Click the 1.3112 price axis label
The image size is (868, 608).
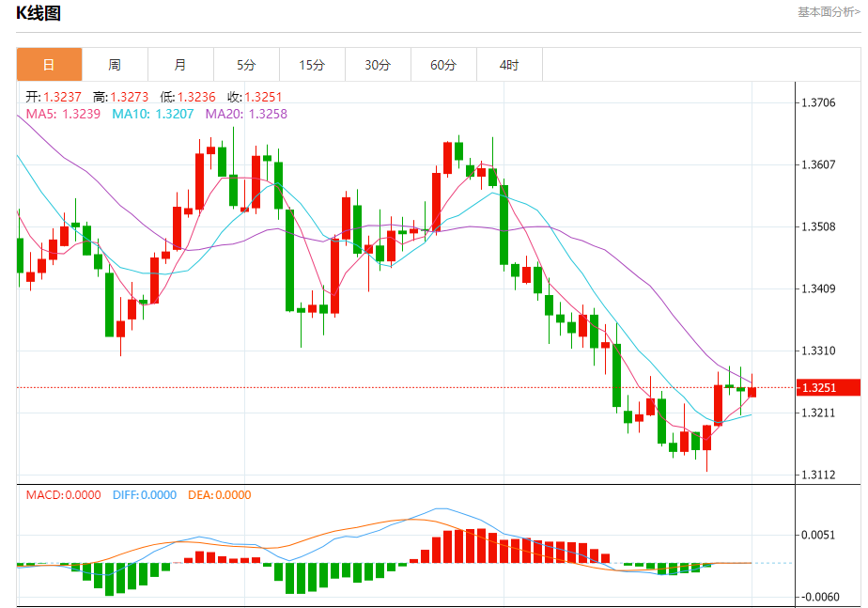(819, 475)
